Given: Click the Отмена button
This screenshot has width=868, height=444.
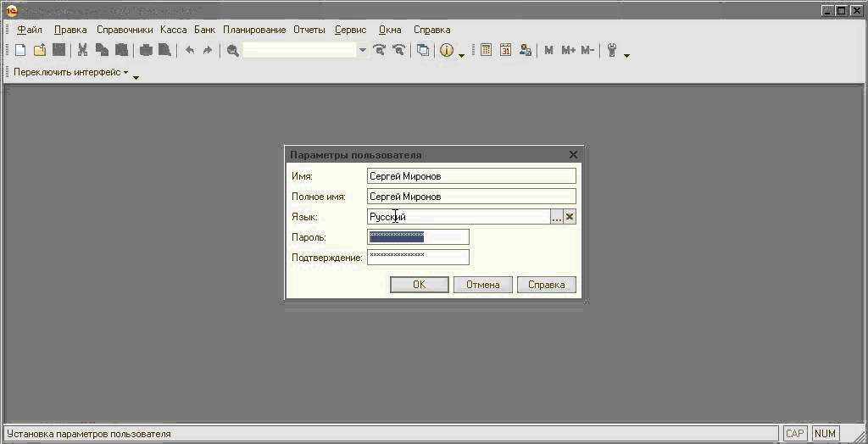Looking at the screenshot, I should tap(482, 285).
